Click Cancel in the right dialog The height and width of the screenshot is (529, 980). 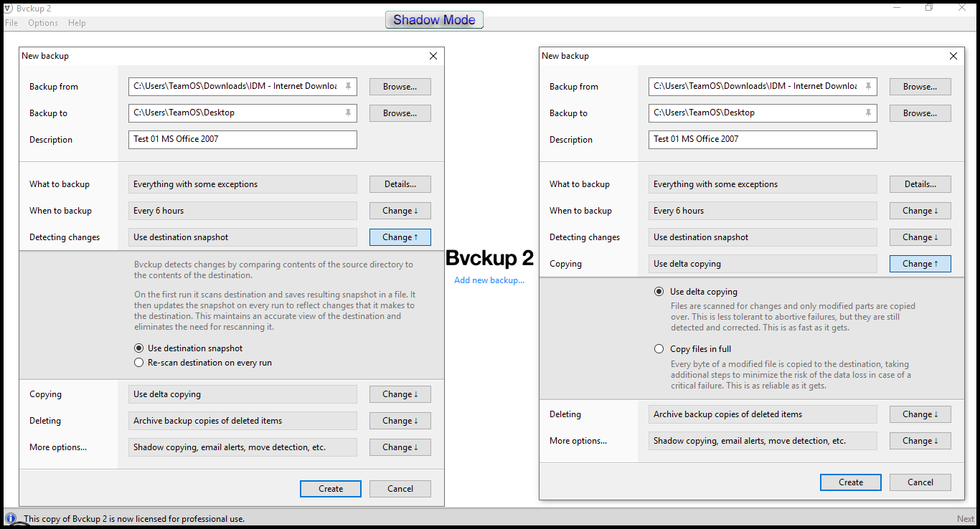click(920, 482)
